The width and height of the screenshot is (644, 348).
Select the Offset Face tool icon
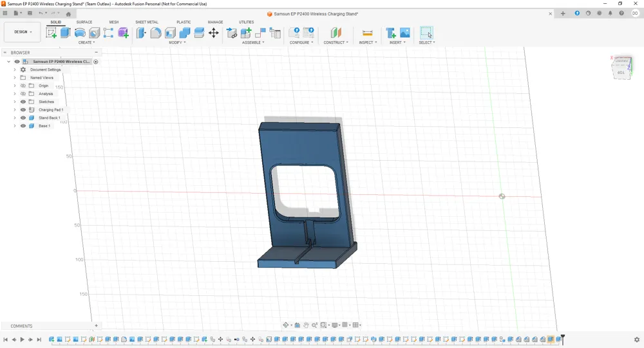pyautogui.click(x=199, y=33)
